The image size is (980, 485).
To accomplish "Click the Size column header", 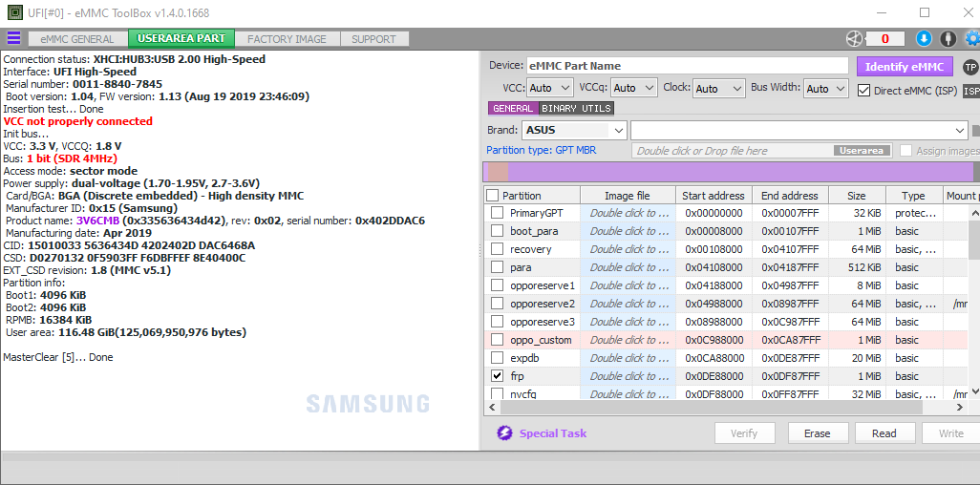I will pyautogui.click(x=856, y=196).
